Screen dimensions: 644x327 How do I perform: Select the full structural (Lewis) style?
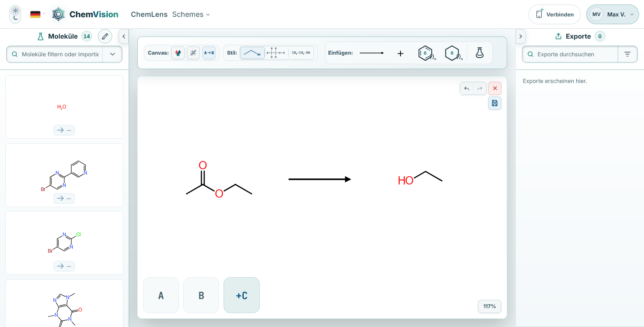click(276, 53)
